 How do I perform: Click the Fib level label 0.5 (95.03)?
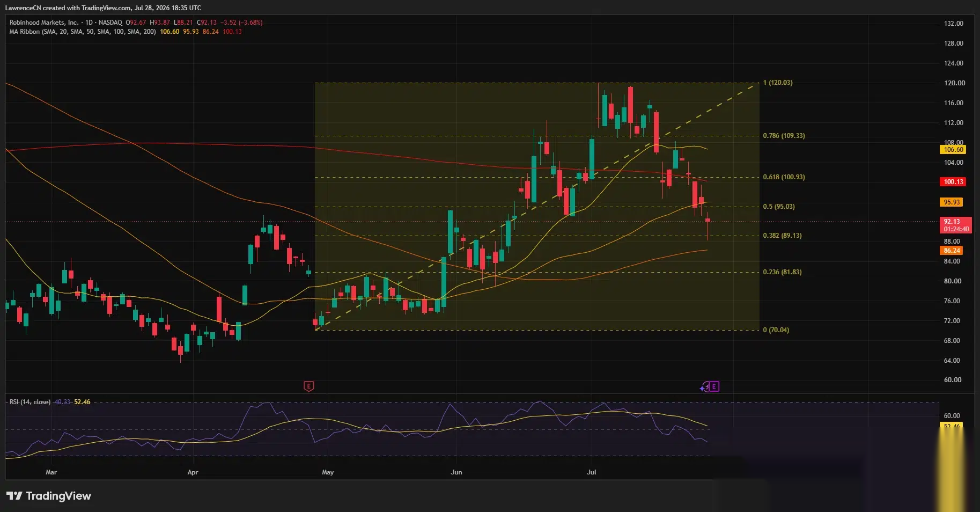click(x=779, y=207)
